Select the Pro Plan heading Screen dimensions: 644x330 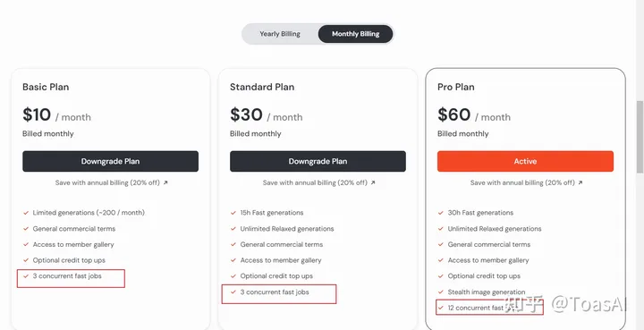click(456, 87)
